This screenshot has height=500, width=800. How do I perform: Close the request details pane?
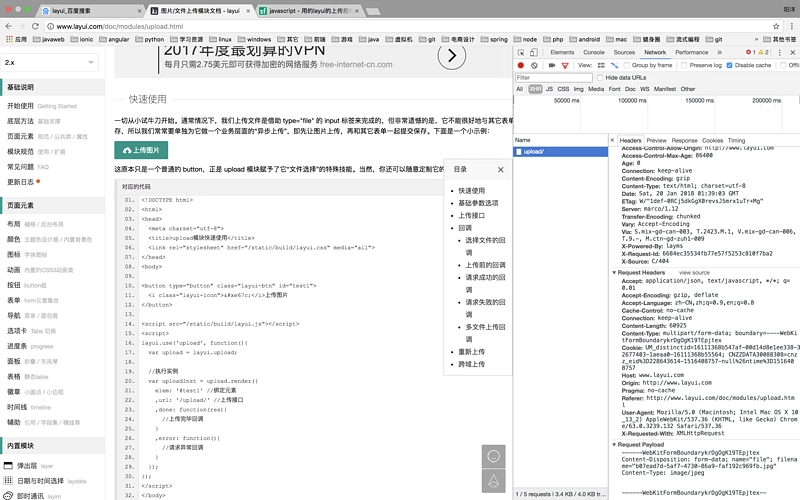point(612,140)
